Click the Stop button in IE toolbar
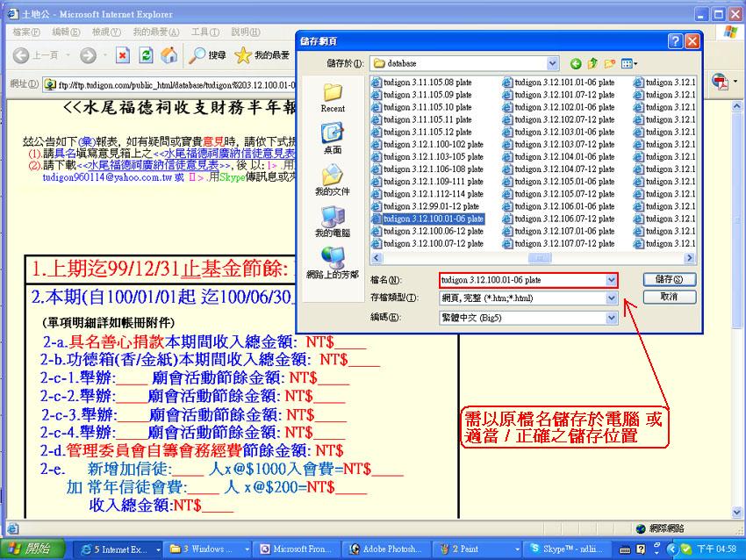This screenshot has width=746, height=560. point(122,55)
